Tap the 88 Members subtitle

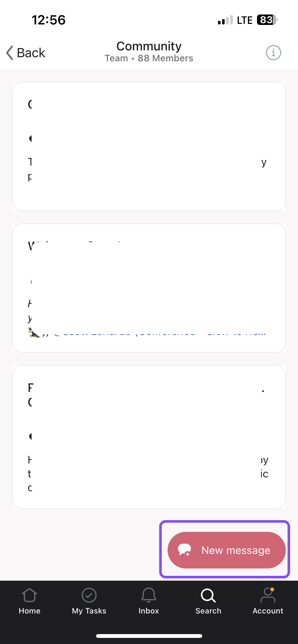coord(166,58)
